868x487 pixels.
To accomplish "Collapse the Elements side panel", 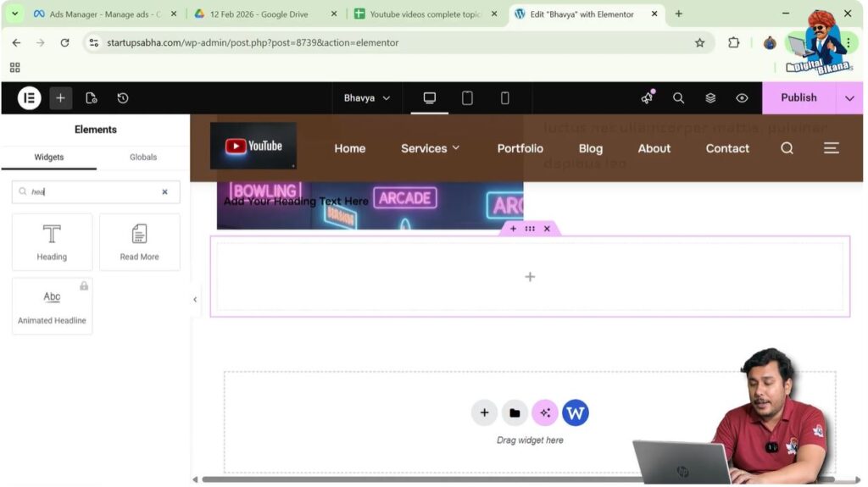I will 195,299.
